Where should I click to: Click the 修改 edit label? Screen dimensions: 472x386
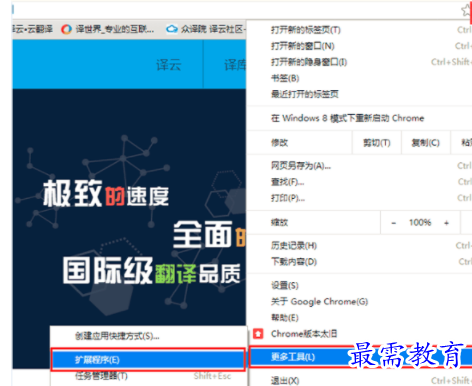click(x=279, y=143)
